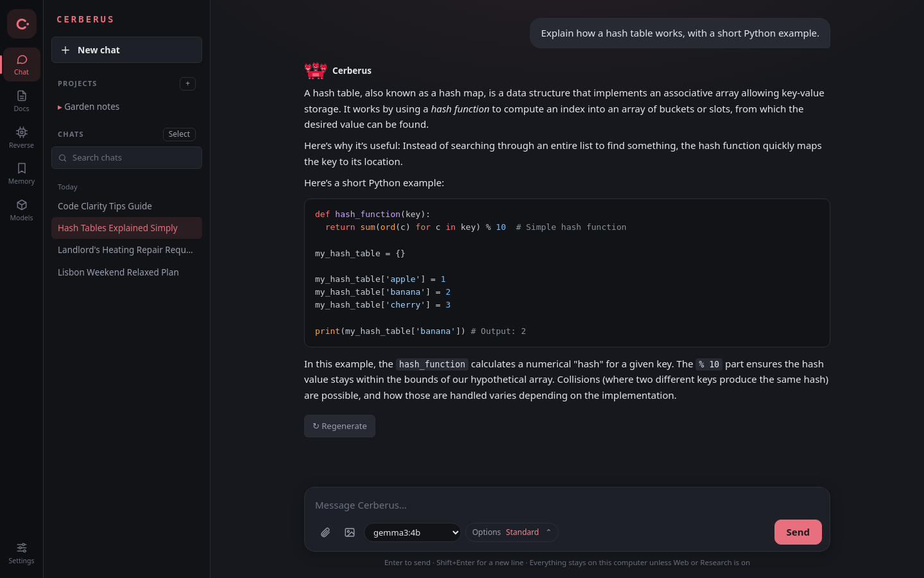Click the CERBERUS title in sidebar
Image resolution: width=924 pixels, height=578 pixels.
click(x=85, y=19)
